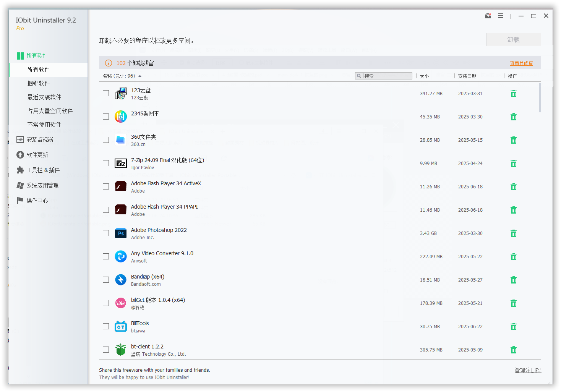Screen dimensions: 561x392
Task: Show 最近安装软件
Action: [x=44, y=97]
